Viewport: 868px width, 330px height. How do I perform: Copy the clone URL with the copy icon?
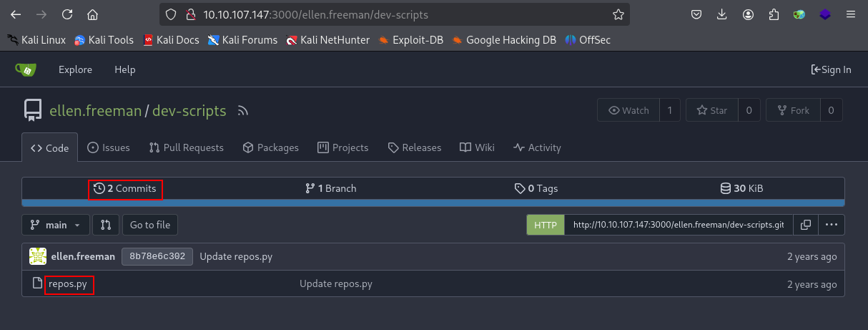click(805, 225)
